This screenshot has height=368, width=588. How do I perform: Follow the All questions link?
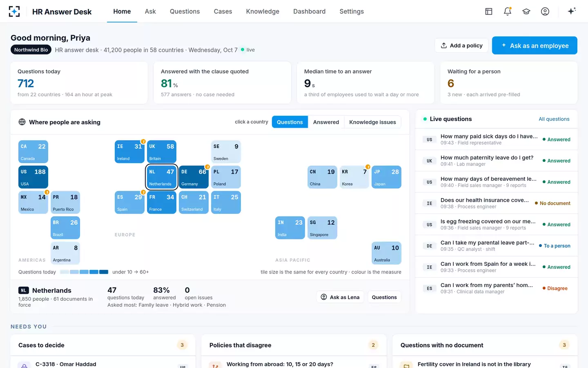[x=554, y=119]
